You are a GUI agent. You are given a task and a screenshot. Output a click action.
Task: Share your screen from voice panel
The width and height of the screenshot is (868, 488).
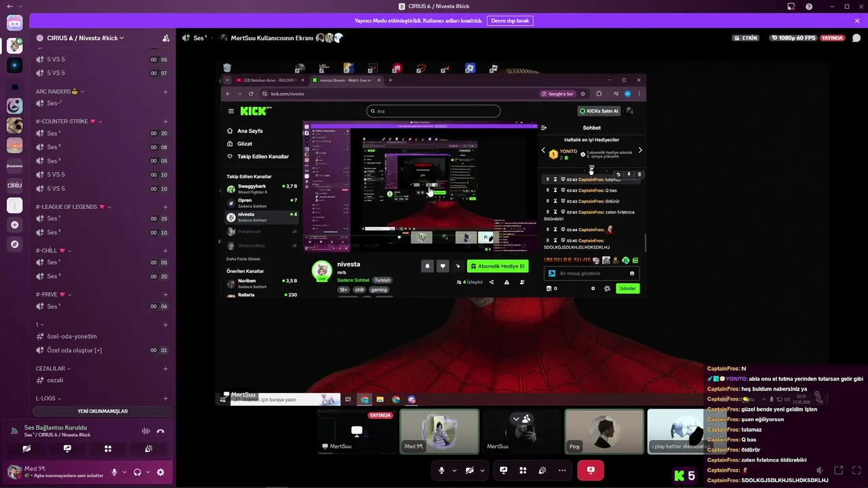tap(67, 449)
